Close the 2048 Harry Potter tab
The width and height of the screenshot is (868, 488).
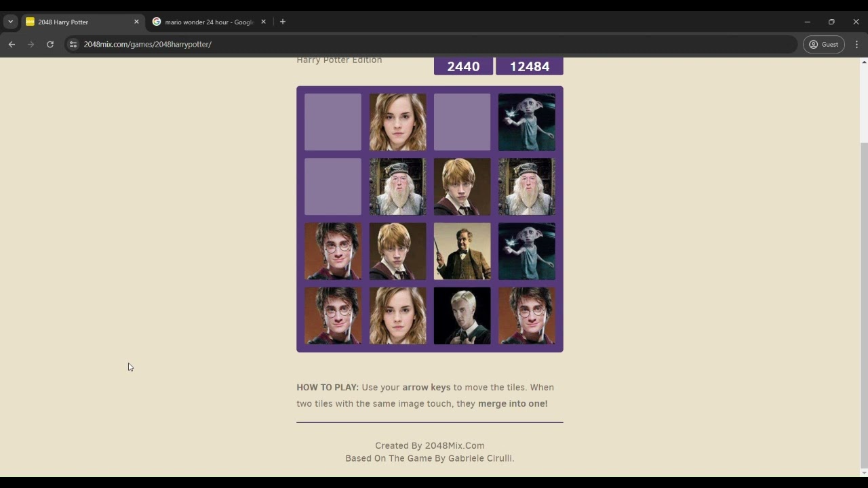click(136, 22)
